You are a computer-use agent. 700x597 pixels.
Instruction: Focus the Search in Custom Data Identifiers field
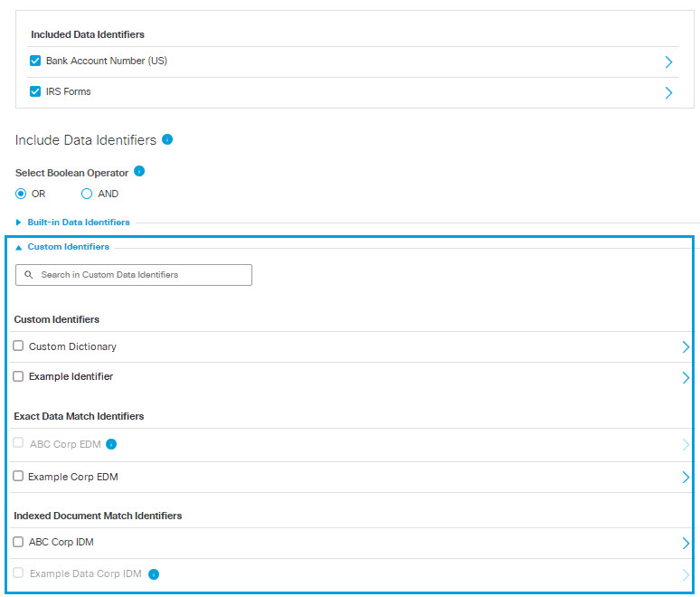(x=134, y=275)
